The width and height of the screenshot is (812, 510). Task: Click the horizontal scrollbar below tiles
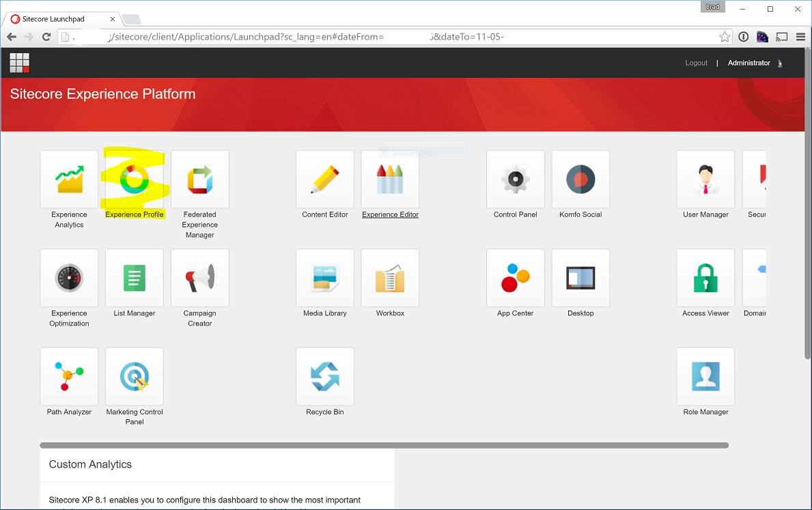pos(384,445)
